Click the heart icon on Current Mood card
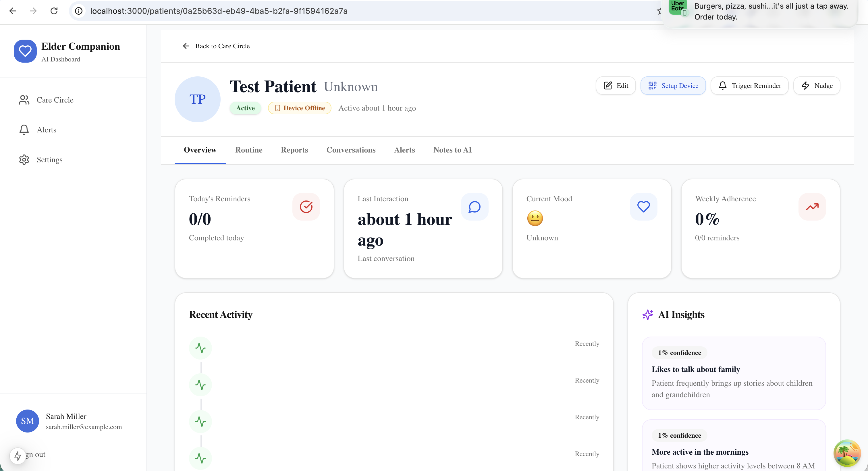The width and height of the screenshot is (868, 471). pos(643,206)
